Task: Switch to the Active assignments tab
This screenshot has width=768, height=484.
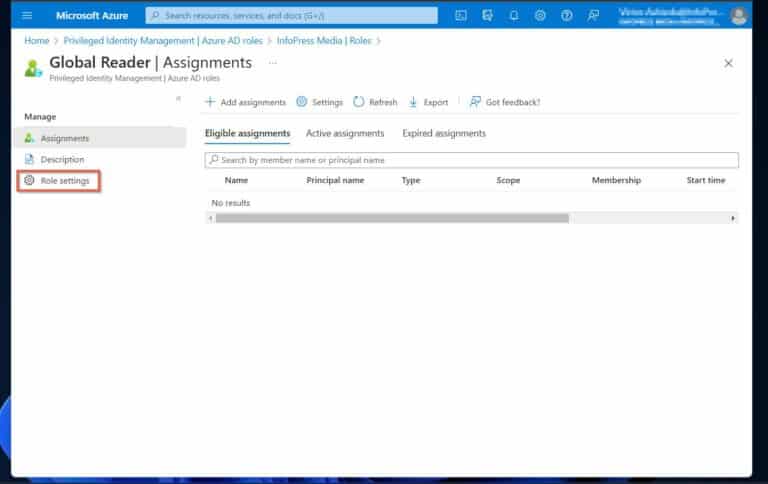Action: [x=345, y=133]
